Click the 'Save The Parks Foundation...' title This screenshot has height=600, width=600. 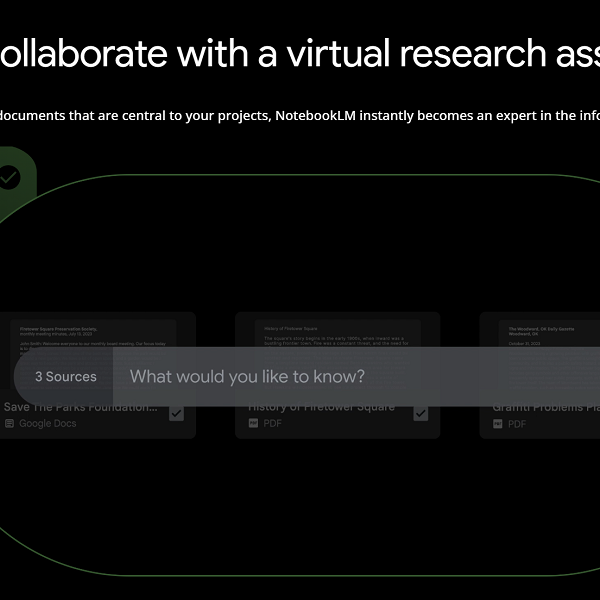80,407
